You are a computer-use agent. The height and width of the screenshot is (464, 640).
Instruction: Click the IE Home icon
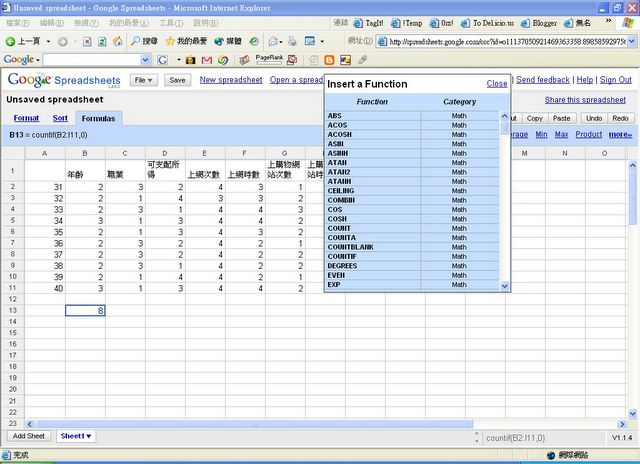tap(118, 41)
